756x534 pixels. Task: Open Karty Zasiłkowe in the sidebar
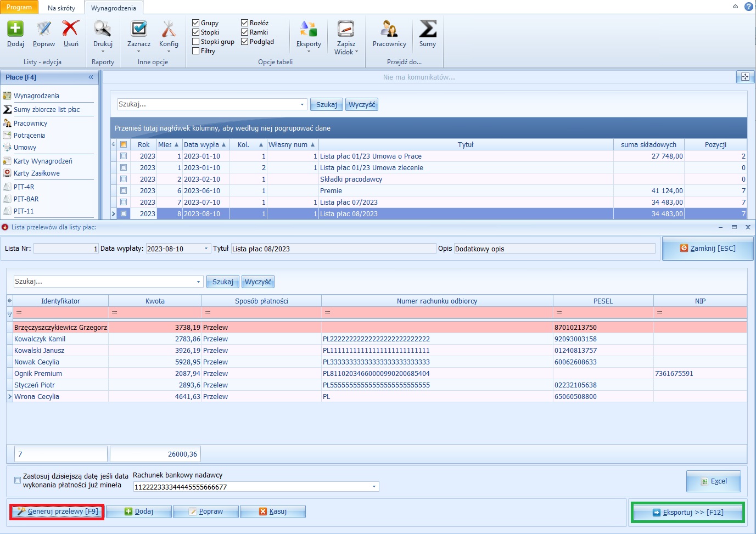click(36, 173)
